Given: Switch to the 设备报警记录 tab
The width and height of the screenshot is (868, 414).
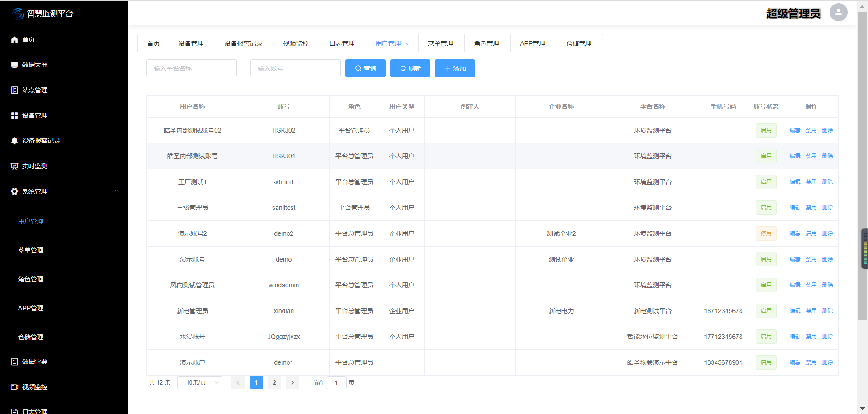Looking at the screenshot, I should pos(243,43).
